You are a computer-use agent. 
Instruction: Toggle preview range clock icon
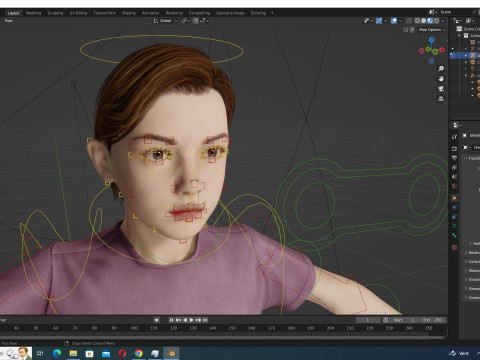[x=385, y=320]
